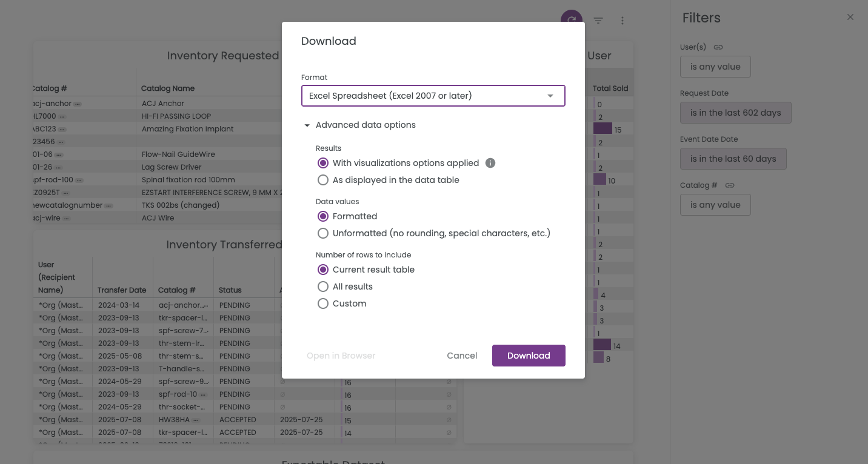This screenshot has height=464, width=868.
Task: Click the purple Download button
Action: point(529,356)
